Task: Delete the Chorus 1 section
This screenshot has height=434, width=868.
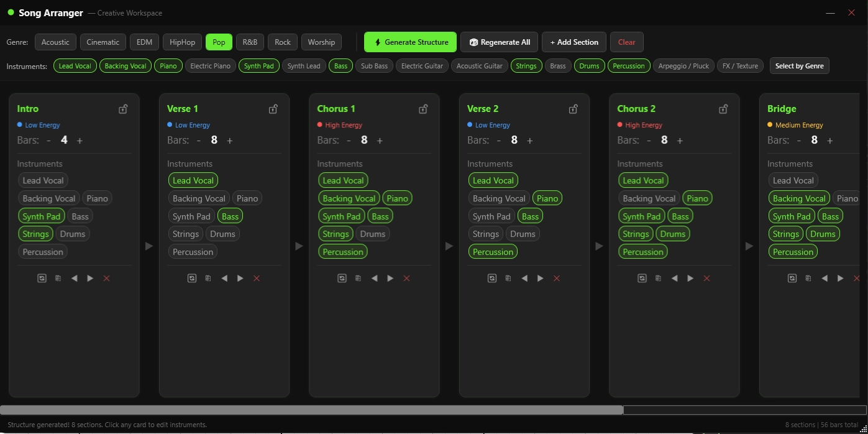Action: [406, 278]
